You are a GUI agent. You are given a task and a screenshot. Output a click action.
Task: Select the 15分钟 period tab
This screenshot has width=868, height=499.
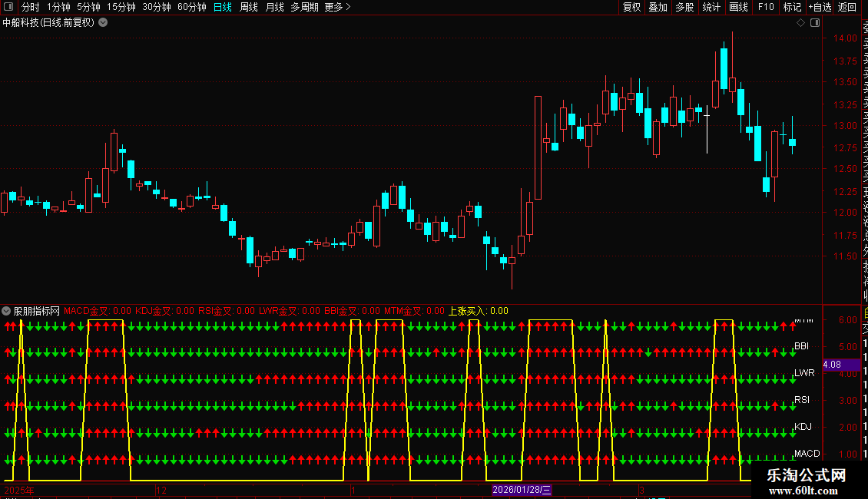click(x=121, y=7)
